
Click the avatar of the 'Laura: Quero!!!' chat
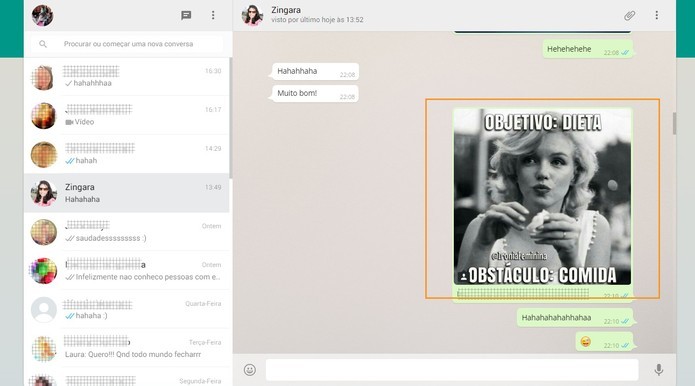(43, 348)
